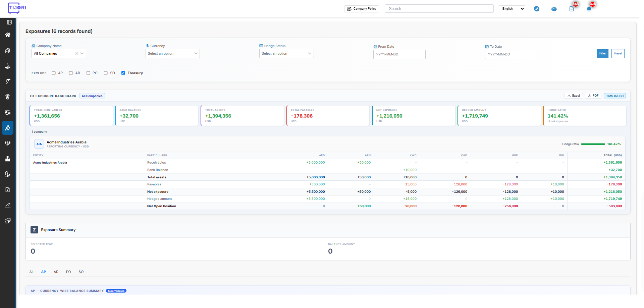Check the AR exclude checkbox
This screenshot has width=644, height=308.
click(71, 73)
